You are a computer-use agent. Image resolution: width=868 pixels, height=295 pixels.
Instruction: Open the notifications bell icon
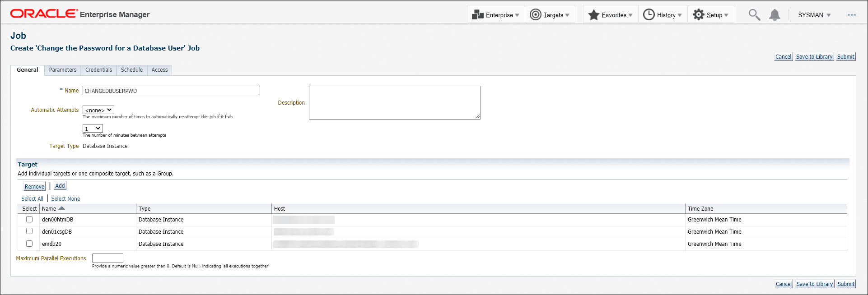(x=775, y=15)
